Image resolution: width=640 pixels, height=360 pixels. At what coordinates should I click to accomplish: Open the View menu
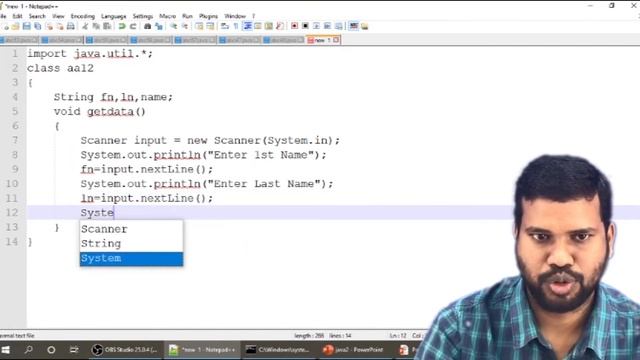(58, 16)
